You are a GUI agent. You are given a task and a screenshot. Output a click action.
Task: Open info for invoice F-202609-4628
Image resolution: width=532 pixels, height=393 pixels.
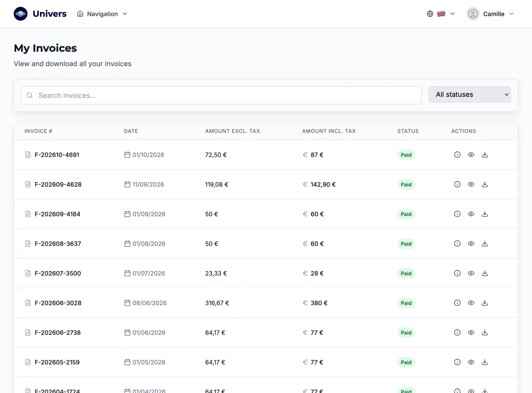457,184
